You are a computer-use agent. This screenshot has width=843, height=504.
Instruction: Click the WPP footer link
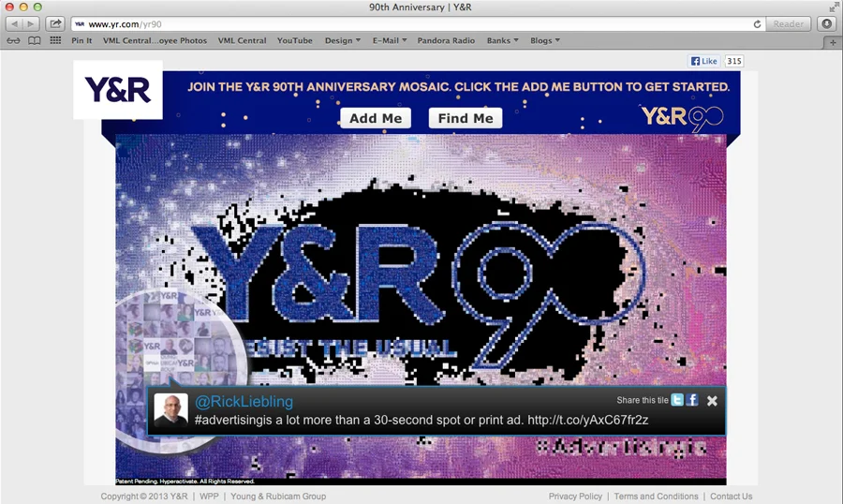pyautogui.click(x=209, y=496)
